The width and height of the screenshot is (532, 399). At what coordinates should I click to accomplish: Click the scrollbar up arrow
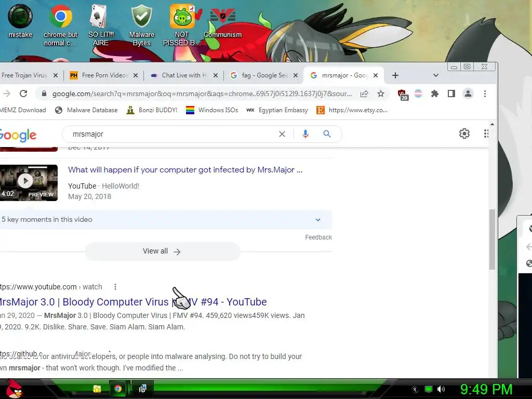(x=492, y=125)
